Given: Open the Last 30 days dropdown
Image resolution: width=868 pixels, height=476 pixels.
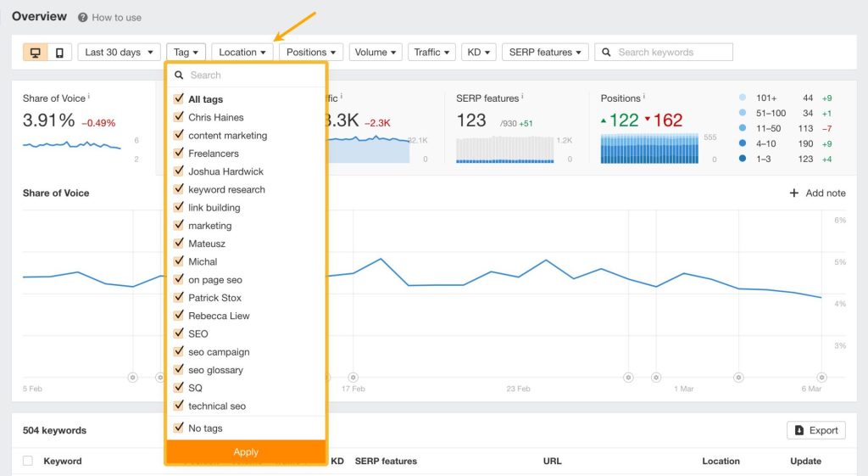Looking at the screenshot, I should coord(120,53).
